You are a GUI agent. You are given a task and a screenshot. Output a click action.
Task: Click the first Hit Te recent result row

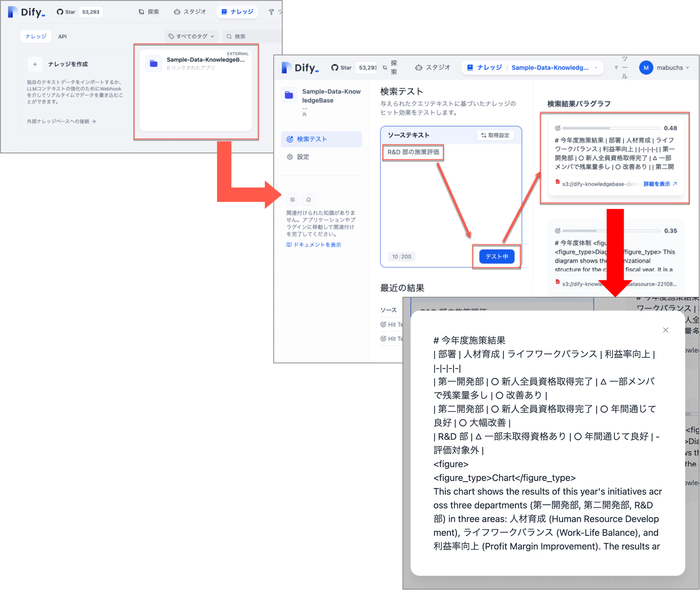pos(392,324)
